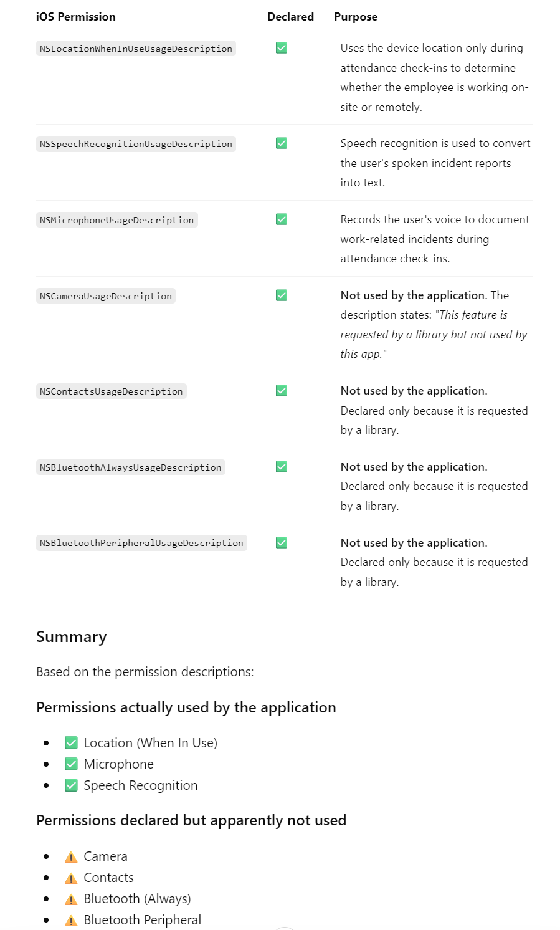
Task: Select the NSSpeechRecognitionUsageDescription code label
Action: pyautogui.click(x=136, y=144)
